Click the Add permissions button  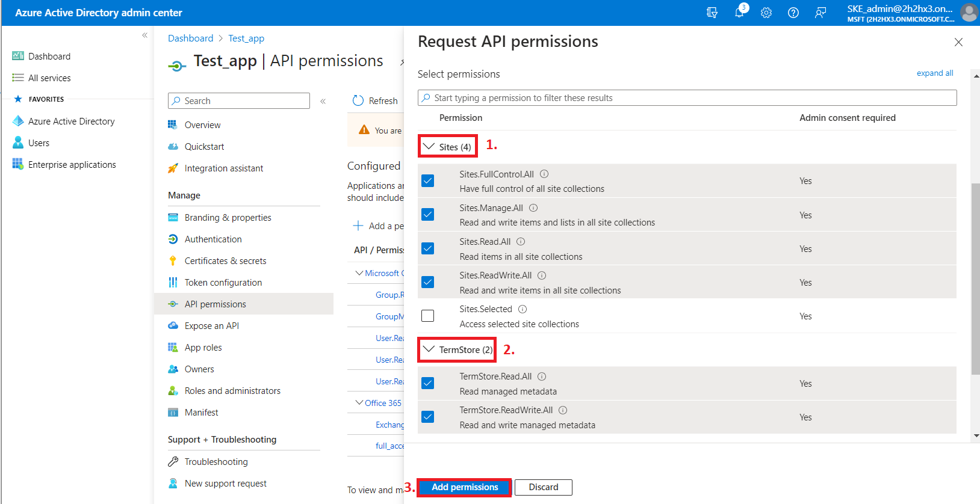coord(465,487)
